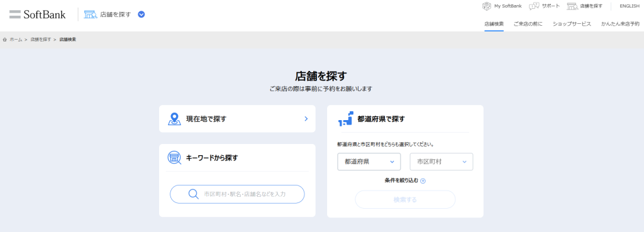The image size is (644, 232).
Task: Select the 店舗検索 tab
Action: (x=494, y=24)
